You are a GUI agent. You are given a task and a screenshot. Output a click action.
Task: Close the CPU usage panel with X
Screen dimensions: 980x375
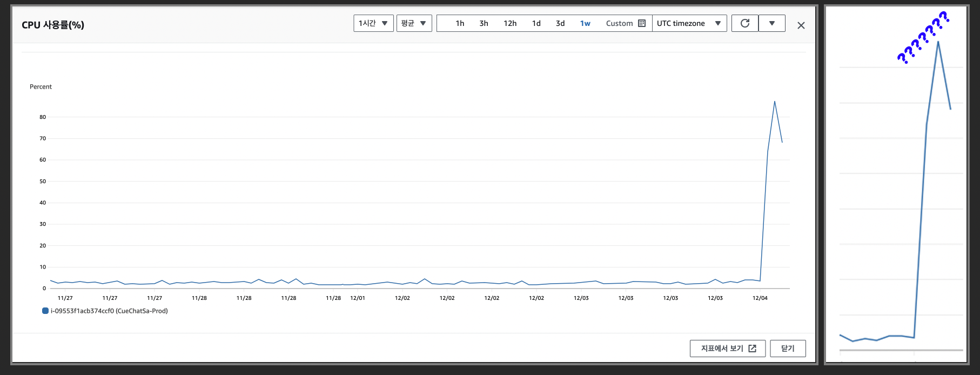pyautogui.click(x=801, y=25)
